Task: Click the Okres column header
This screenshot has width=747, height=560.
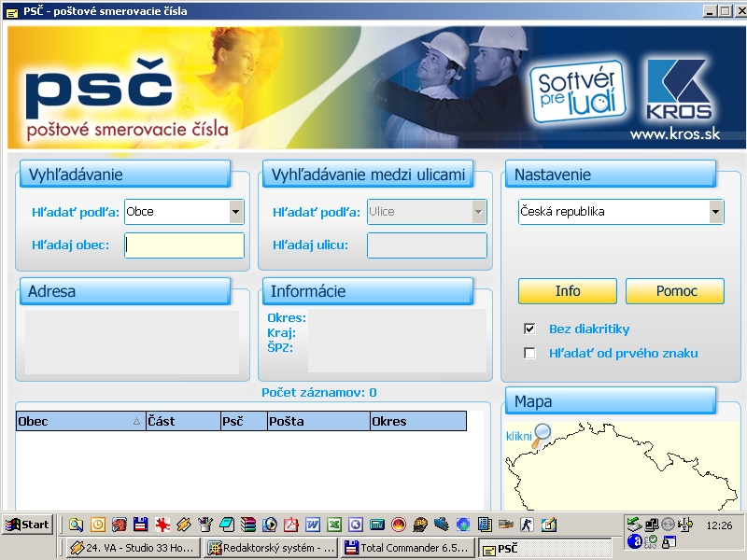Action: tap(418, 422)
